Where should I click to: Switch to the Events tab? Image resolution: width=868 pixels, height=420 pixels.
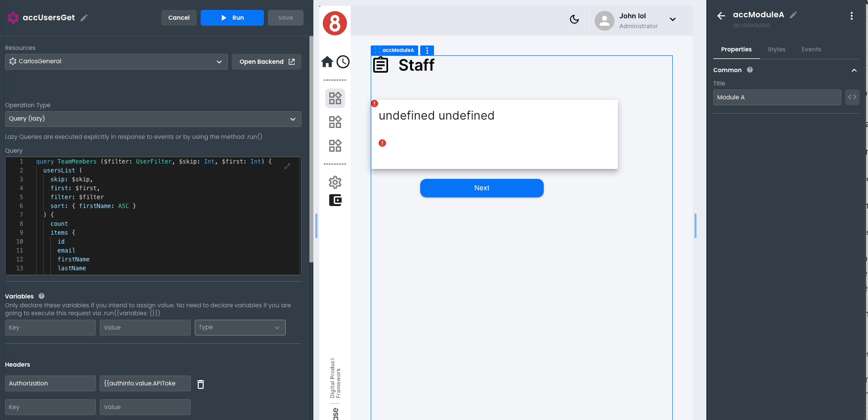(811, 49)
